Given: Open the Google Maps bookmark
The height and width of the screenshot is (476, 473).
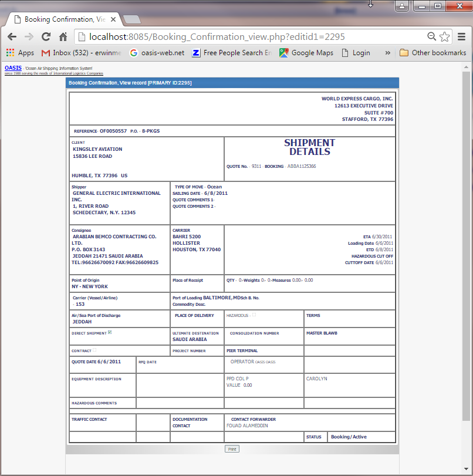Looking at the screenshot, I should (306, 53).
